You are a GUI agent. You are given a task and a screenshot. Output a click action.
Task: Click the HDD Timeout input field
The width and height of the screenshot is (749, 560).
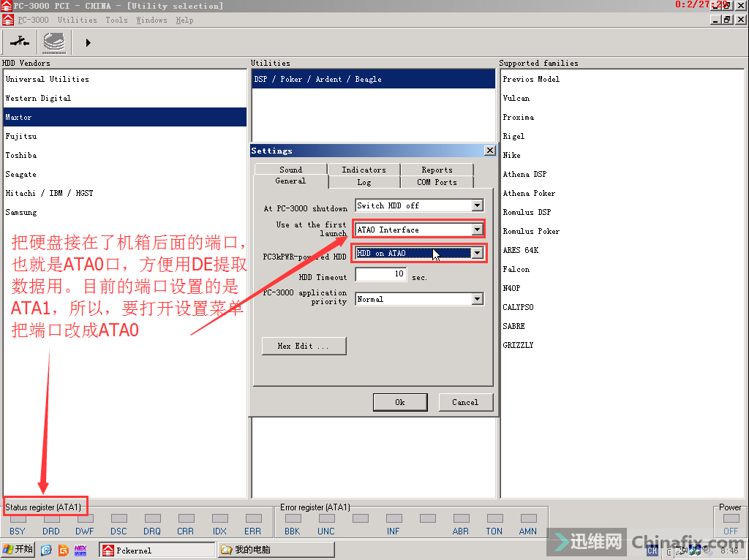380,274
